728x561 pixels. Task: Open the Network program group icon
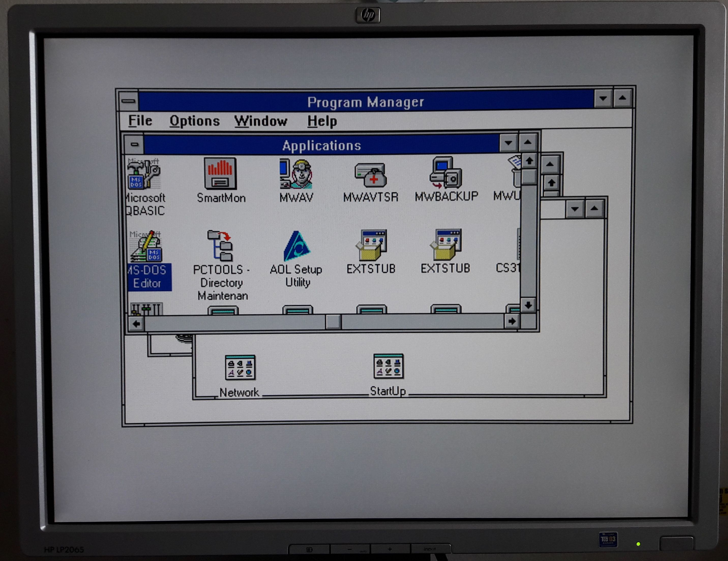tap(240, 368)
